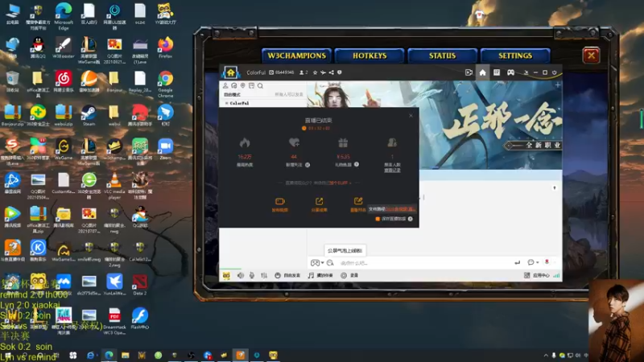Click the red file path link
Screen dimensions: 644x362
[x=400, y=209]
